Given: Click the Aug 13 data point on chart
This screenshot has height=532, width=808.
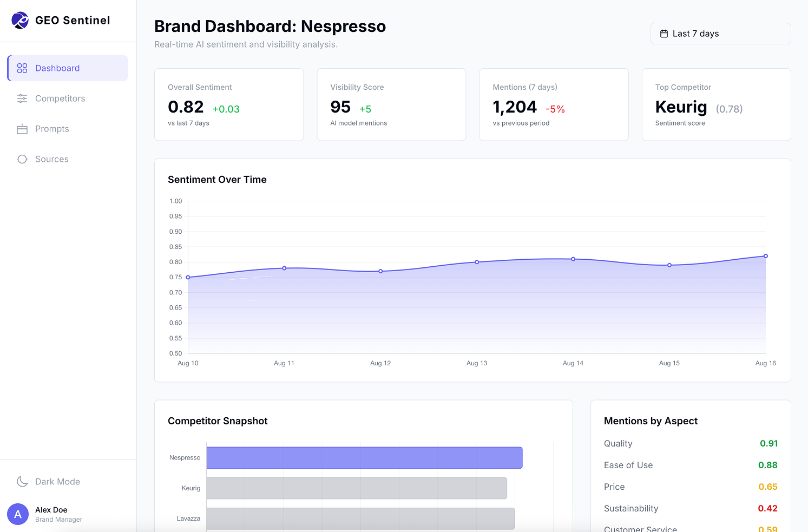Looking at the screenshot, I should [x=477, y=262].
